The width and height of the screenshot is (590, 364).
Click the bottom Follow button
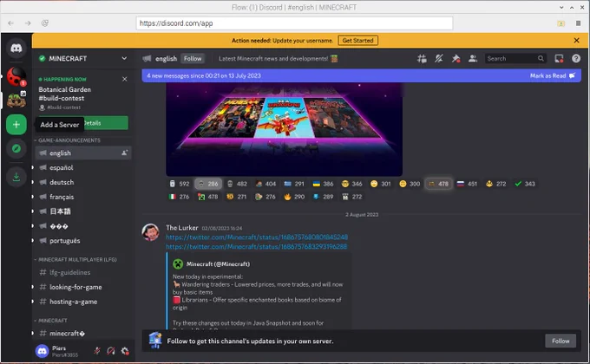click(560, 341)
